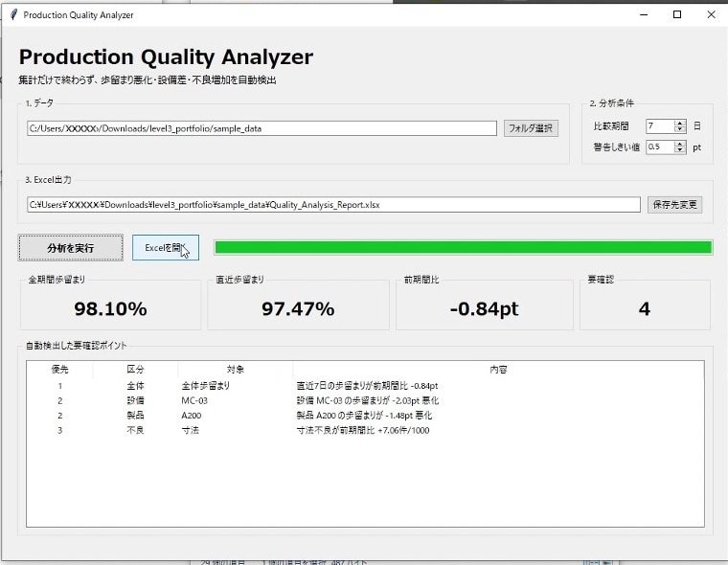The height and width of the screenshot is (565, 728).
Task: Decrease the 警告しきい値 stepper
Action: point(680,150)
